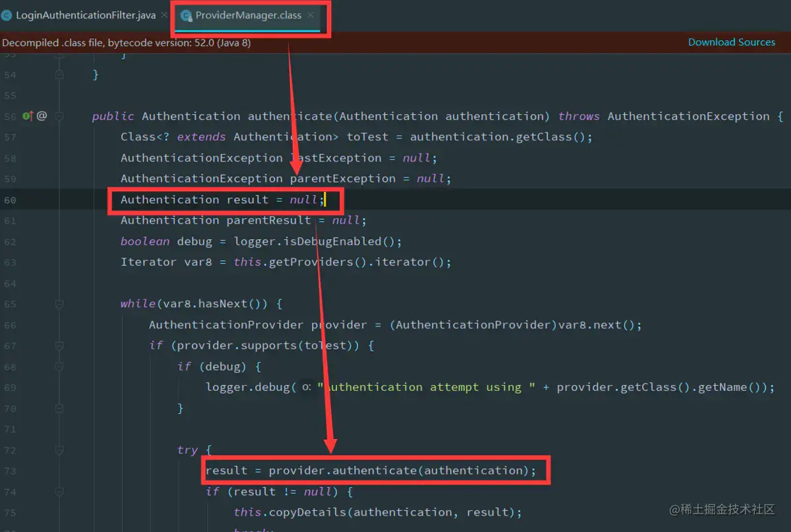This screenshot has width=791, height=532.
Task: Click line number 60 in the gutter
Action: pos(9,200)
